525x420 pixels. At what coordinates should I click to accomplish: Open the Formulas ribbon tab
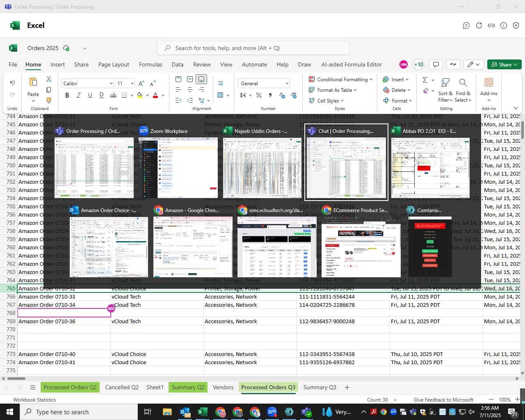click(x=151, y=64)
